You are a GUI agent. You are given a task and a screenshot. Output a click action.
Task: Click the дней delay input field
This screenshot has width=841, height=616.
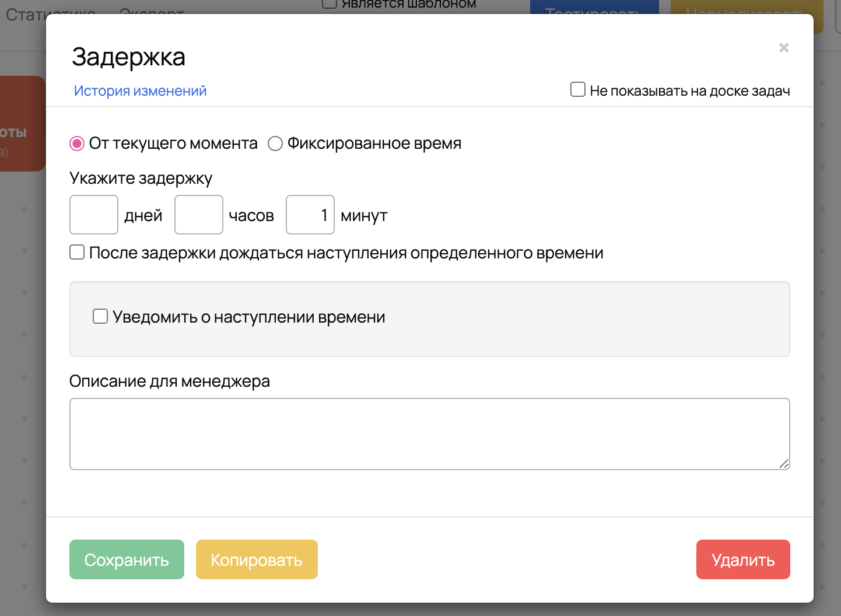pos(94,215)
